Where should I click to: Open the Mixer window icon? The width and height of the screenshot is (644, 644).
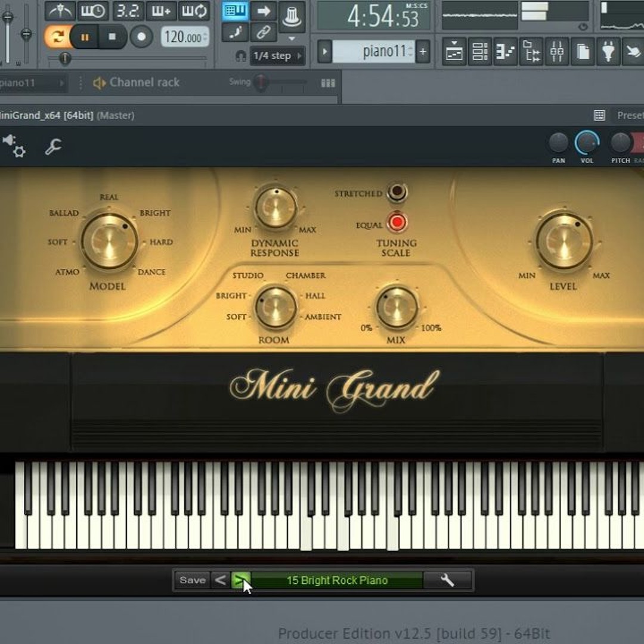pos(557,52)
